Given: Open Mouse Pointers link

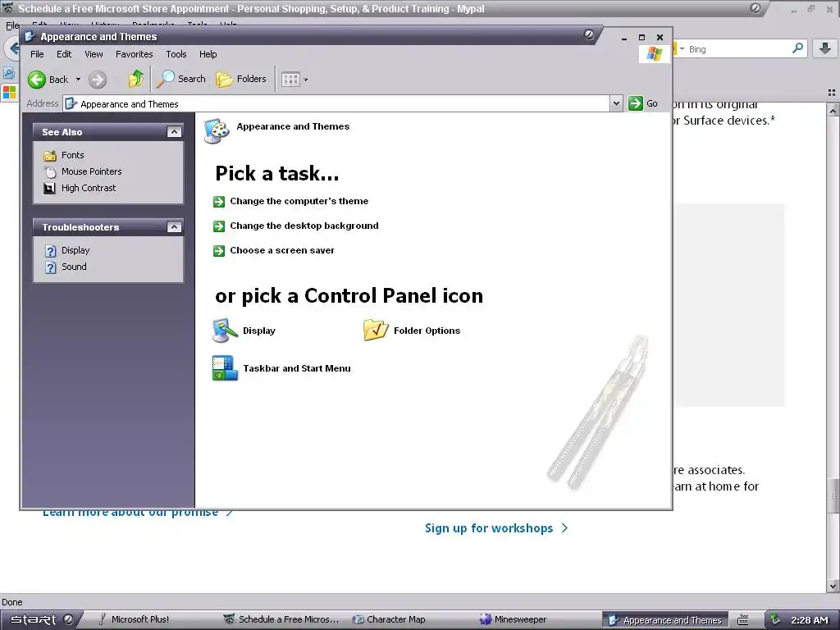Looking at the screenshot, I should click(92, 171).
